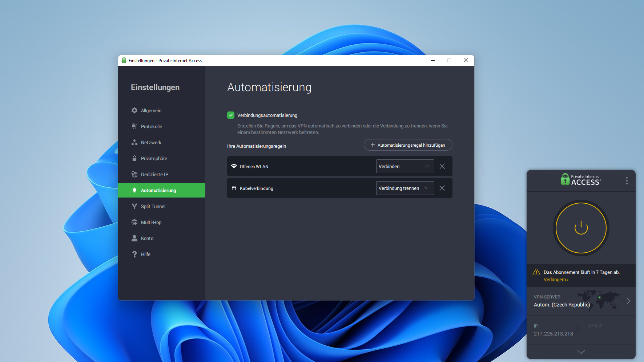Image resolution: width=644 pixels, height=362 pixels.
Task: Click the Automatisierung lightbulb icon
Action: (134, 190)
